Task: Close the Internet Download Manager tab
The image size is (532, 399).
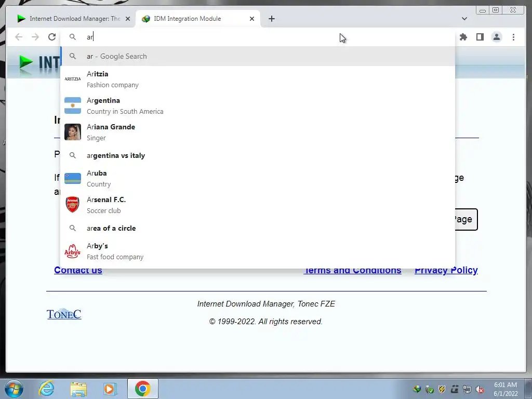Action: point(128,19)
